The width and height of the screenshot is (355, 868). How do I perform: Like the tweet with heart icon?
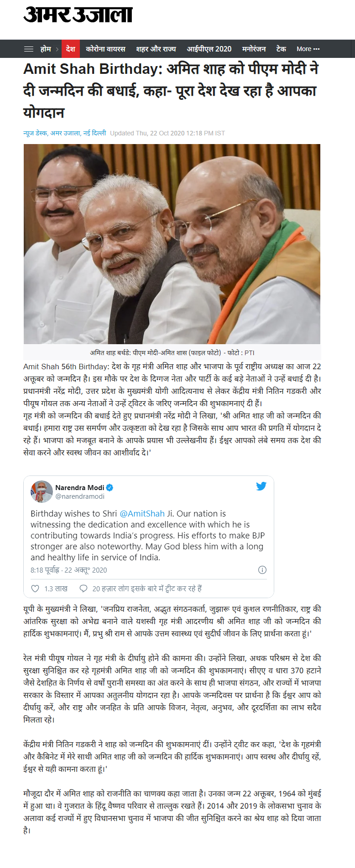35,589
